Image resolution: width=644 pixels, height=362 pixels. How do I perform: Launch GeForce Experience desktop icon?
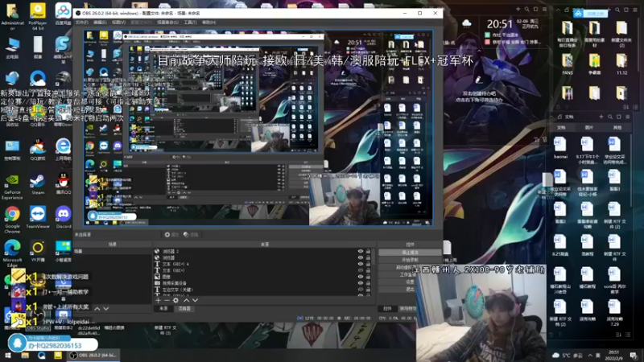tap(12, 187)
